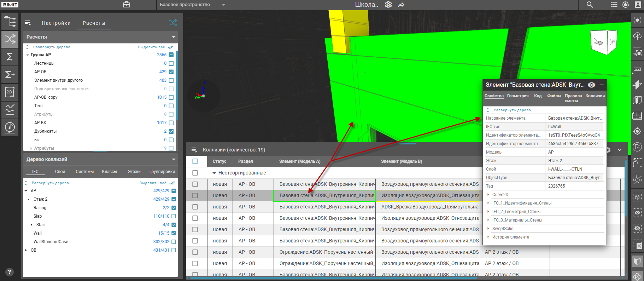
Task: Click the search magnifier icon
Action: 590,5
